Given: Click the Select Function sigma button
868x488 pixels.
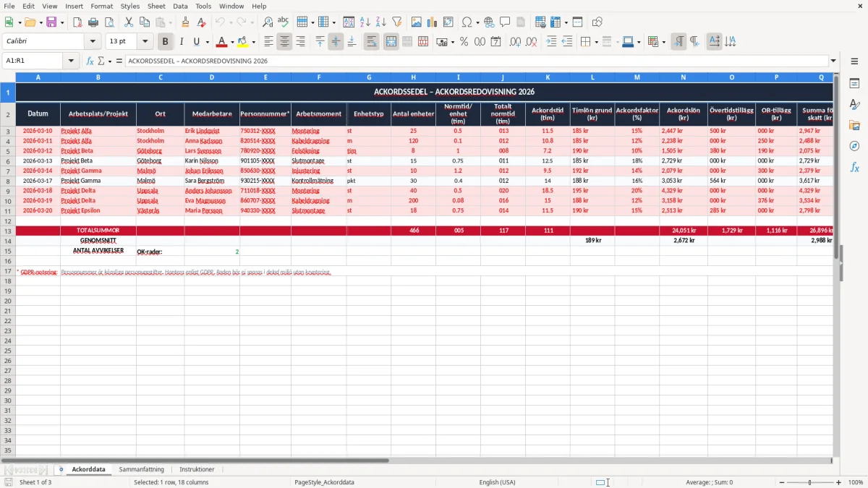Looking at the screenshot, I should (x=101, y=61).
